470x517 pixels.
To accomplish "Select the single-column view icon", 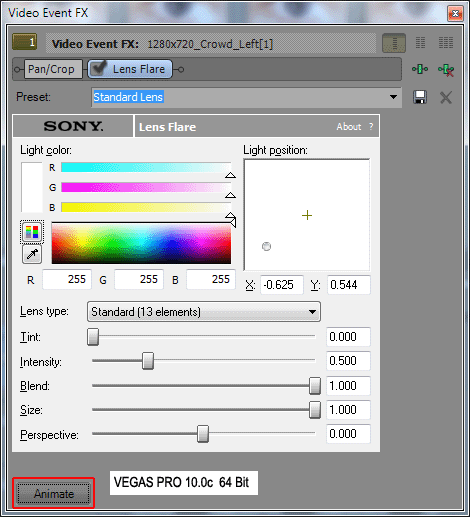I will (394, 43).
